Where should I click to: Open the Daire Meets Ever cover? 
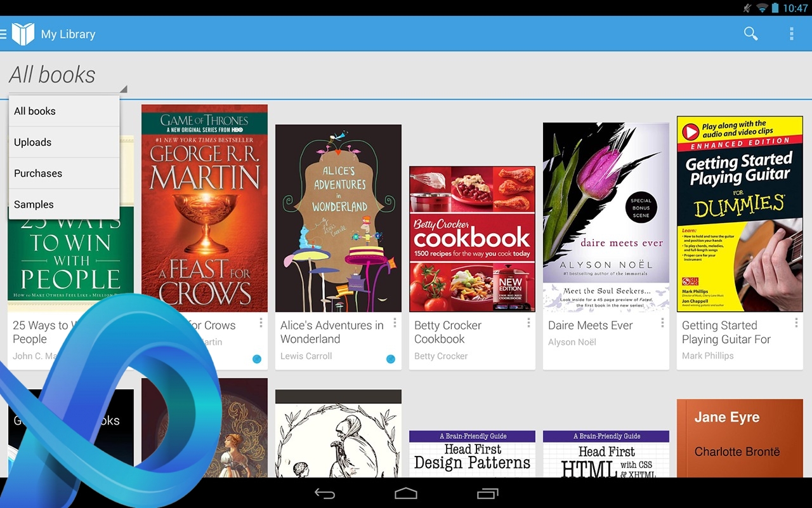(606, 217)
